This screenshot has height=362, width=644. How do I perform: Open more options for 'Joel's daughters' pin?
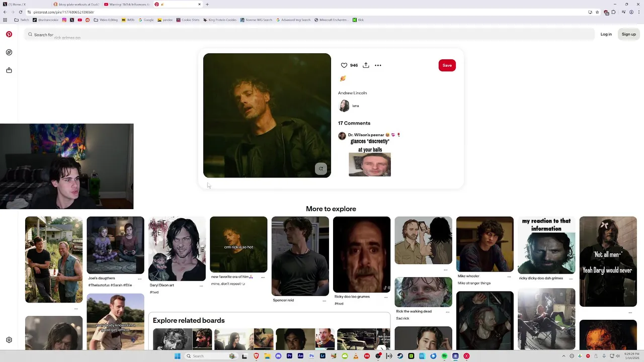point(140,279)
